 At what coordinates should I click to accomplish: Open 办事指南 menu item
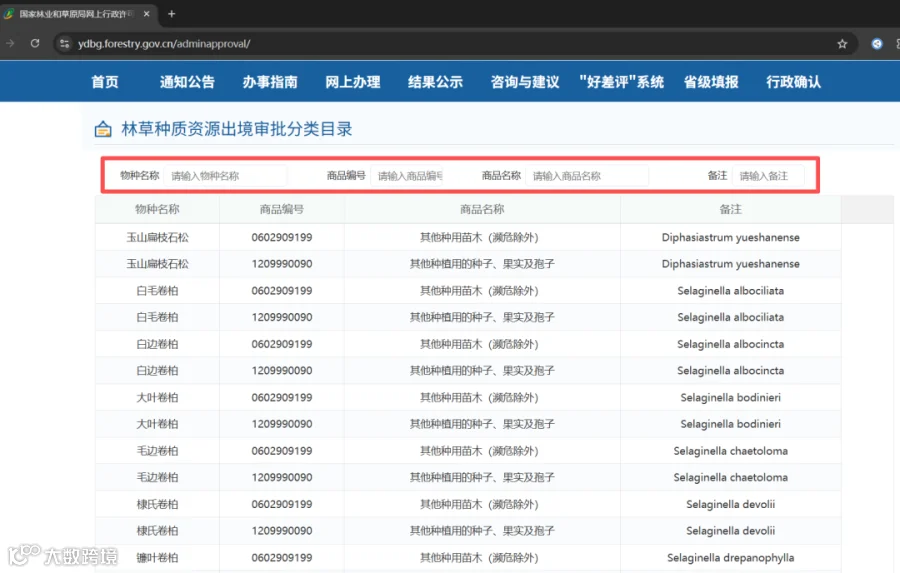pos(270,82)
